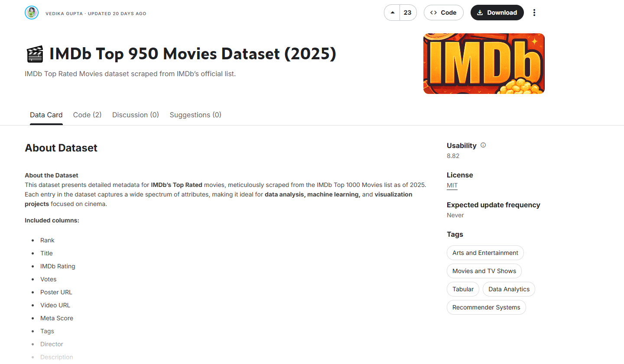624x364 pixels.
Task: Click the 'Poster URL' list item
Action: click(56, 292)
